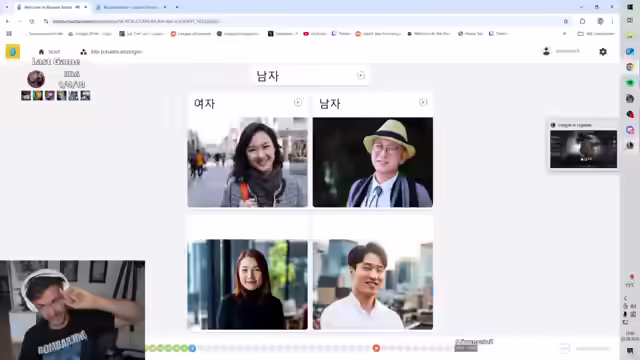
Task: Choose the woman in black turtleneck photo
Action: point(248,284)
